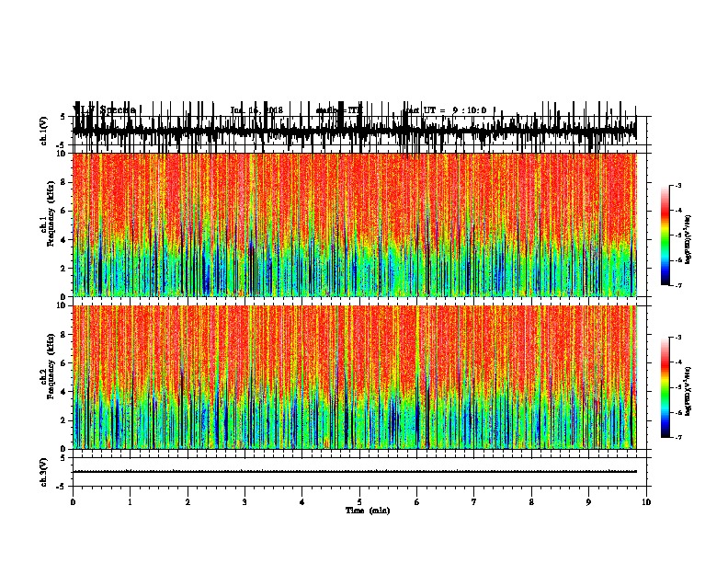
Task: Click the 5 tick of ch.1(V) axis
Action: point(63,117)
